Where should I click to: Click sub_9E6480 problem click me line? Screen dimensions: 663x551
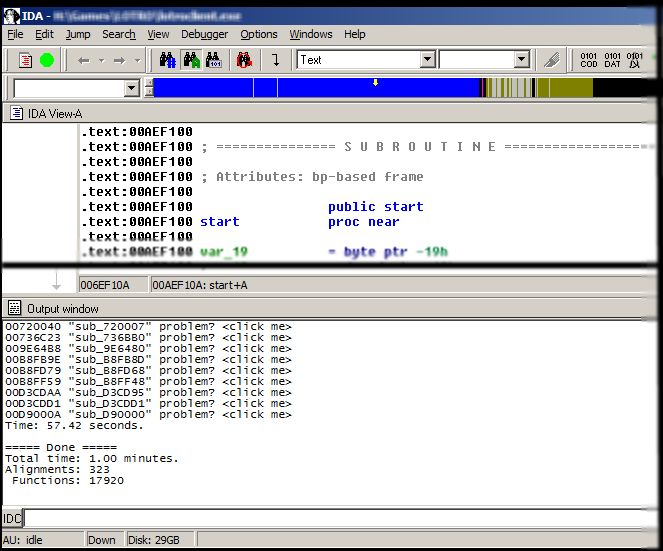(x=148, y=348)
